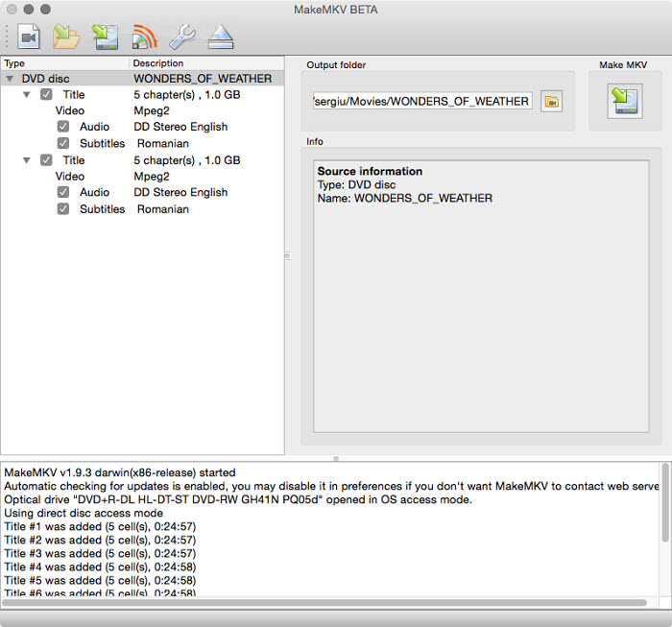Click the 'Source information' heading in Info
The image size is (672, 627).
tap(370, 172)
